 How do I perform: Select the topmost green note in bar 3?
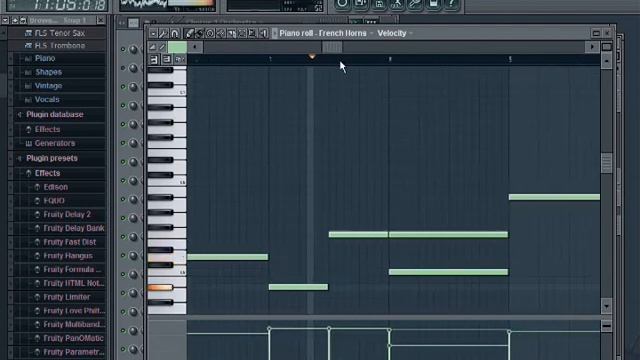click(554, 197)
